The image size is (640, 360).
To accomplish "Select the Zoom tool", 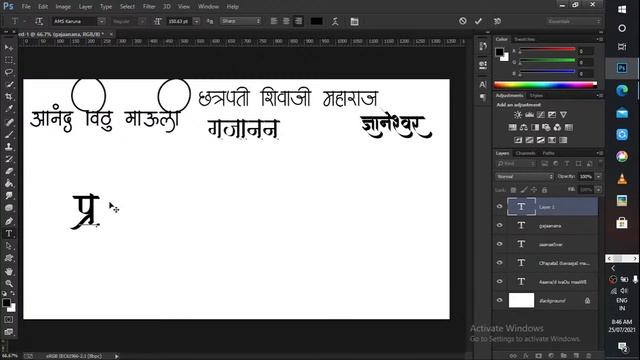I will tap(9, 283).
